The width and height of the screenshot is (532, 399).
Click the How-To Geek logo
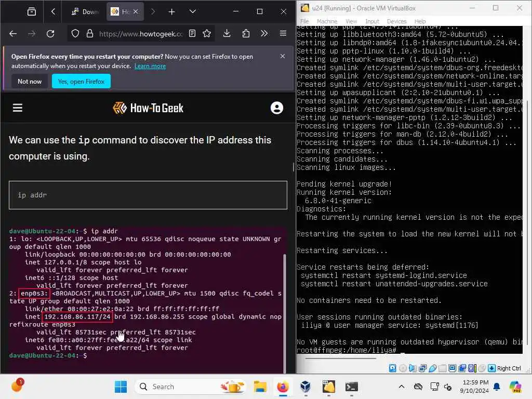click(148, 108)
